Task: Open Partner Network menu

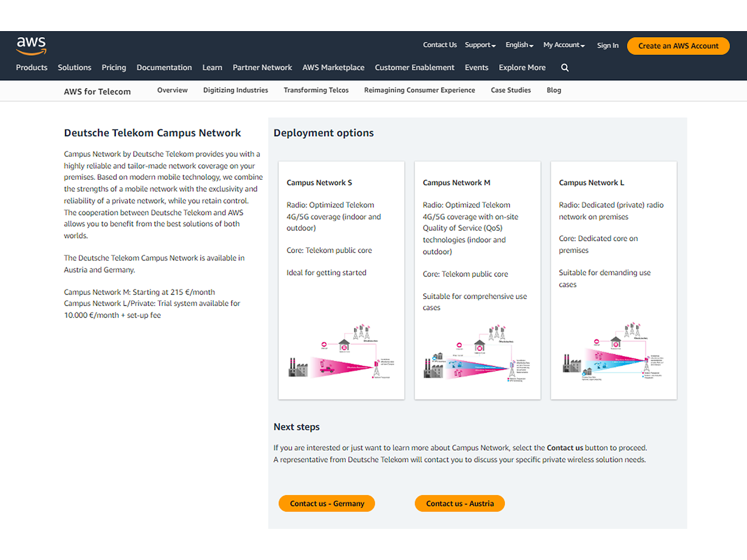Action: pos(262,67)
